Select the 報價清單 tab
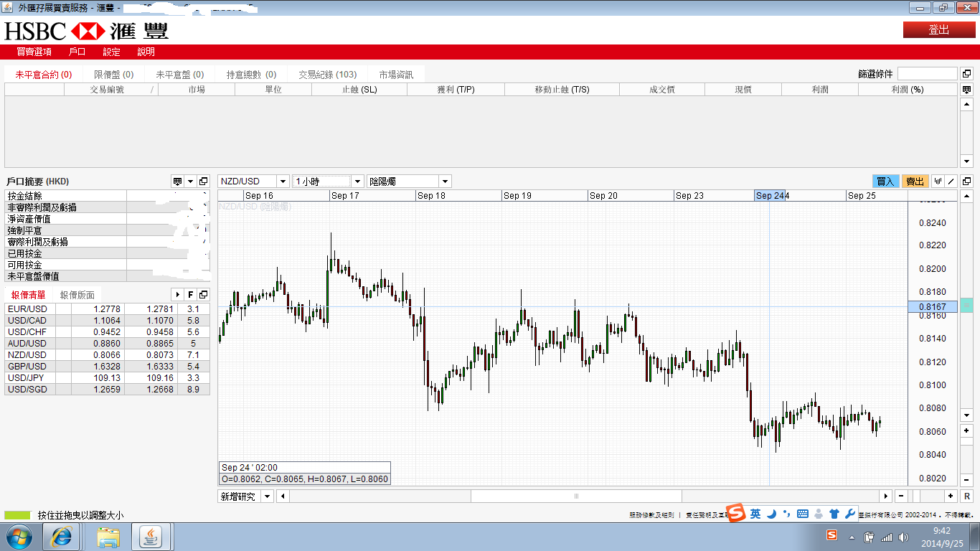This screenshot has width=980, height=551. coord(29,295)
